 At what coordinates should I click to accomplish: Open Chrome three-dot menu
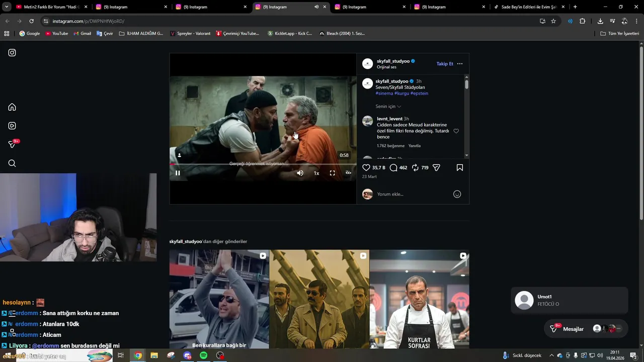(637, 21)
